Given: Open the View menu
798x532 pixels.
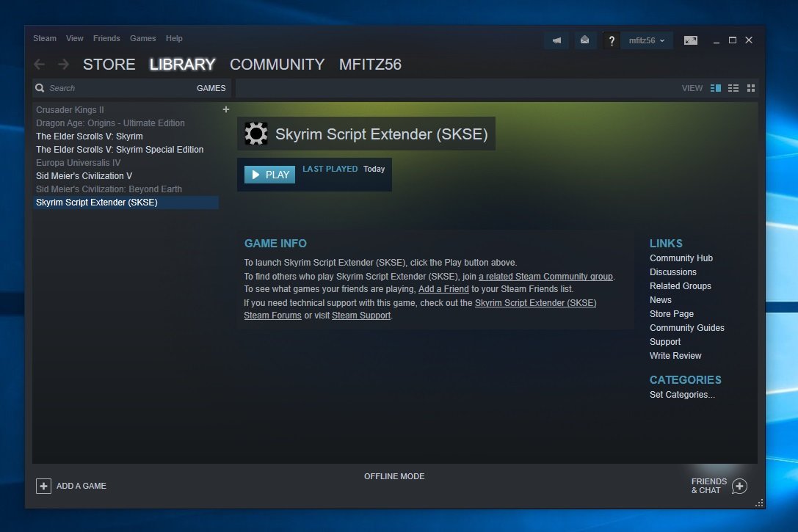Looking at the screenshot, I should [75, 38].
